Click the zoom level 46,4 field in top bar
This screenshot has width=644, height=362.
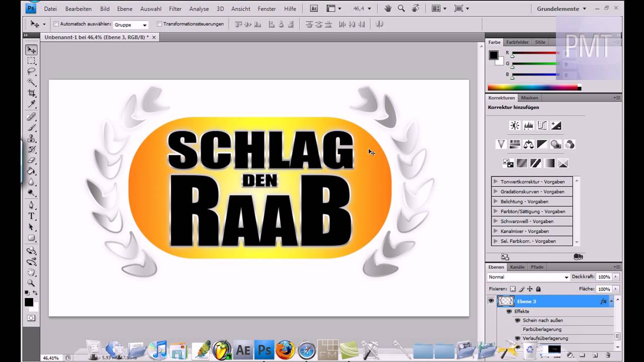point(359,9)
